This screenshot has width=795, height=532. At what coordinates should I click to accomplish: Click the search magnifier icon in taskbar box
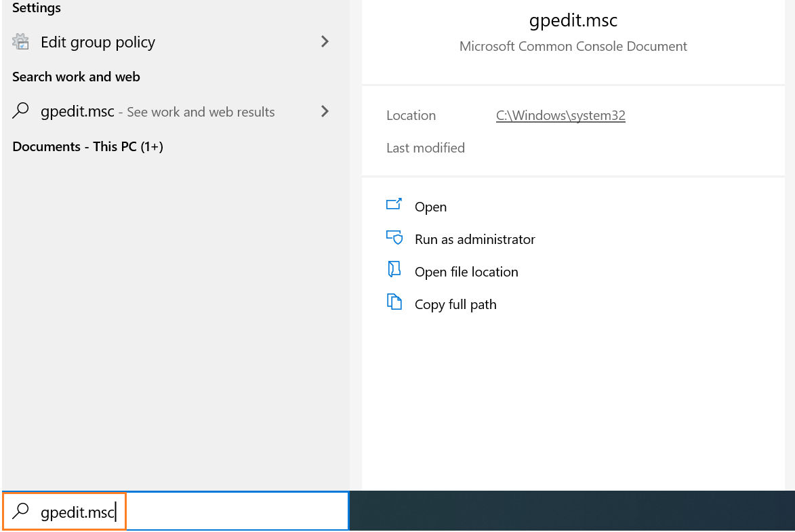(x=20, y=511)
